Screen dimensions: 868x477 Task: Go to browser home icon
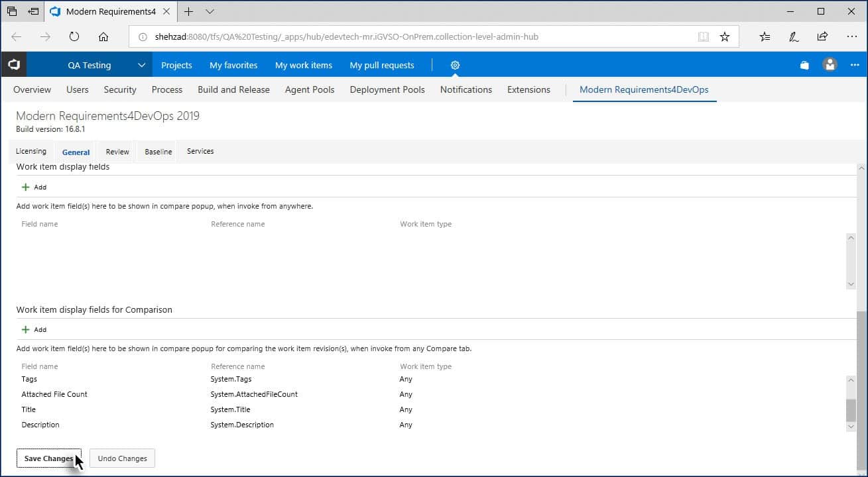pyautogui.click(x=103, y=36)
